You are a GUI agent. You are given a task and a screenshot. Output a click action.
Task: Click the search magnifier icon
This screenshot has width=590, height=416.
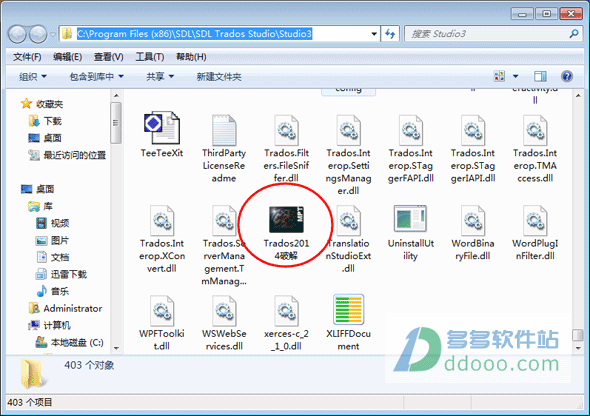click(573, 34)
